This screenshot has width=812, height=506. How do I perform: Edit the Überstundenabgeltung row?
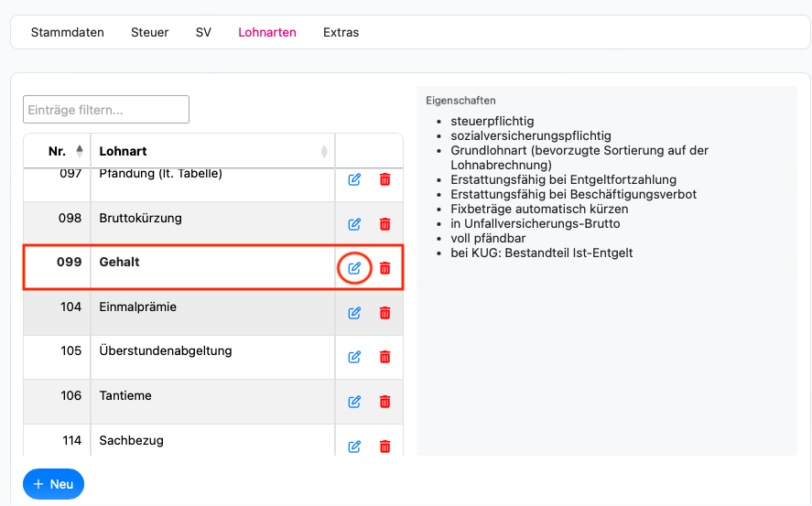tap(354, 357)
